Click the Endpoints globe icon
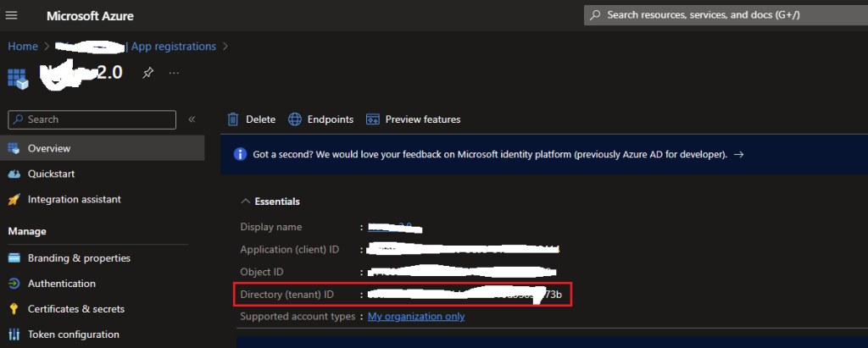 click(x=295, y=119)
